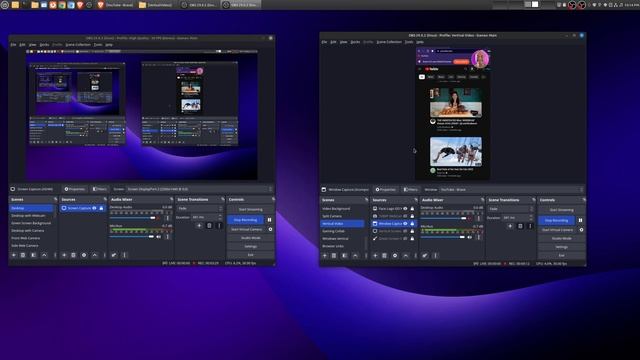
Task: Open Properties for the Screen Capture source
Action: tap(74, 189)
